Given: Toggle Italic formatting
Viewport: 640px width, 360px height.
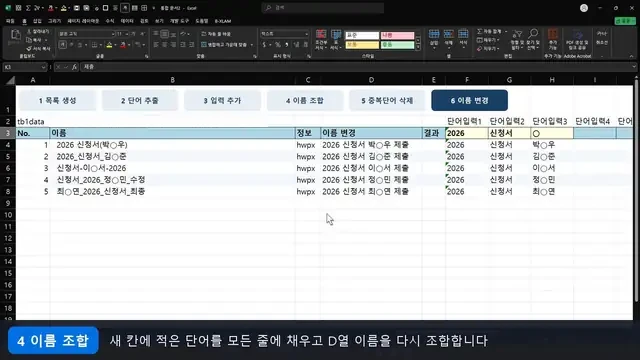Looking at the screenshot, I should tap(71, 45).
